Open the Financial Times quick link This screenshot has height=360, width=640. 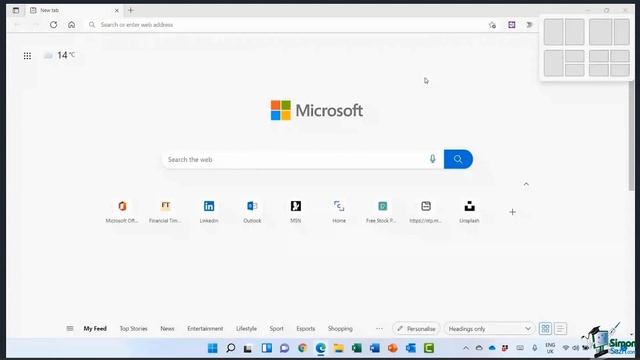[x=165, y=211]
